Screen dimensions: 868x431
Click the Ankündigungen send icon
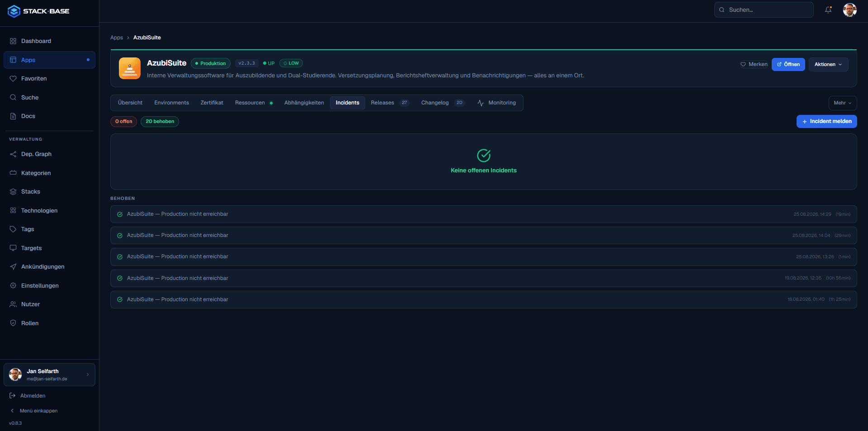pyautogui.click(x=13, y=267)
